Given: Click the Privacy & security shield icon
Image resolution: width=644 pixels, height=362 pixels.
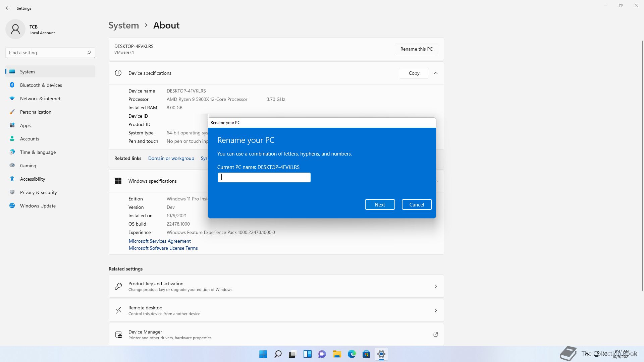Looking at the screenshot, I should (x=12, y=192).
